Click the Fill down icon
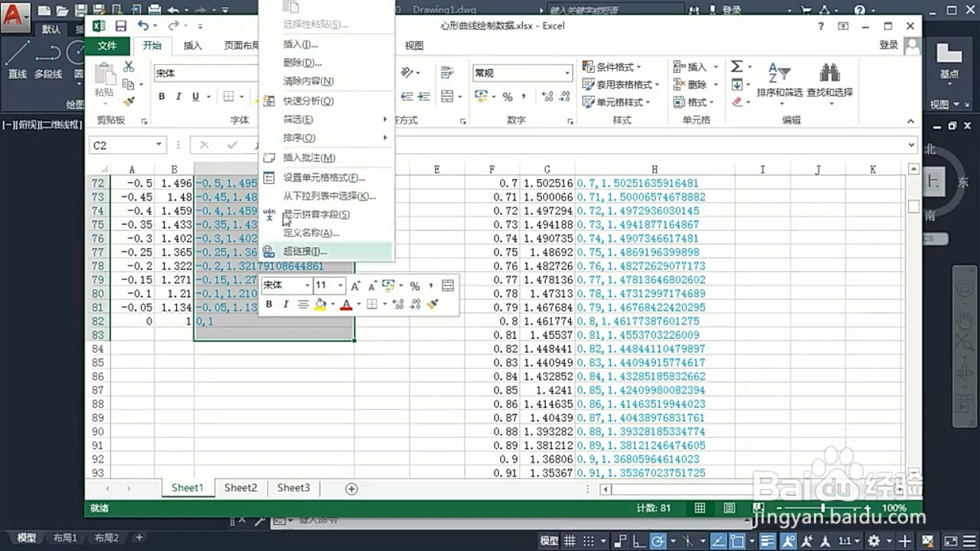The width and height of the screenshot is (980, 551). tap(737, 85)
